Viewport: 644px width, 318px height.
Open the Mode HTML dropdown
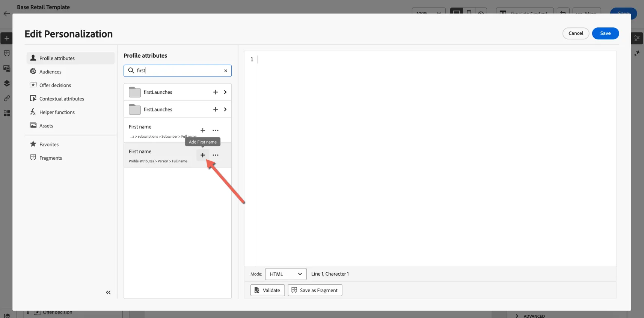click(286, 274)
